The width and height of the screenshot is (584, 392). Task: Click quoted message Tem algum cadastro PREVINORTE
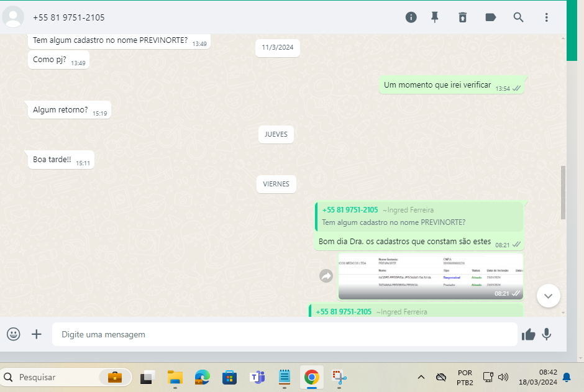coord(419,216)
